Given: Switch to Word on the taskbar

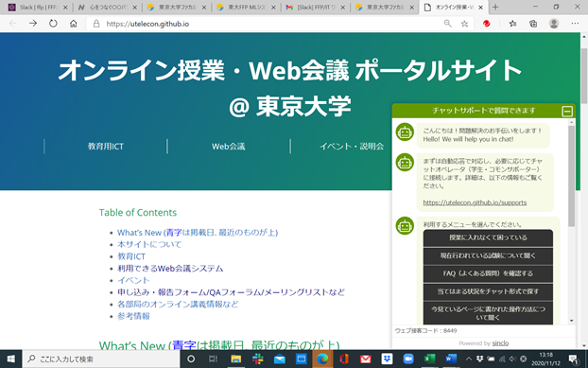Looking at the screenshot, I should [451, 359].
